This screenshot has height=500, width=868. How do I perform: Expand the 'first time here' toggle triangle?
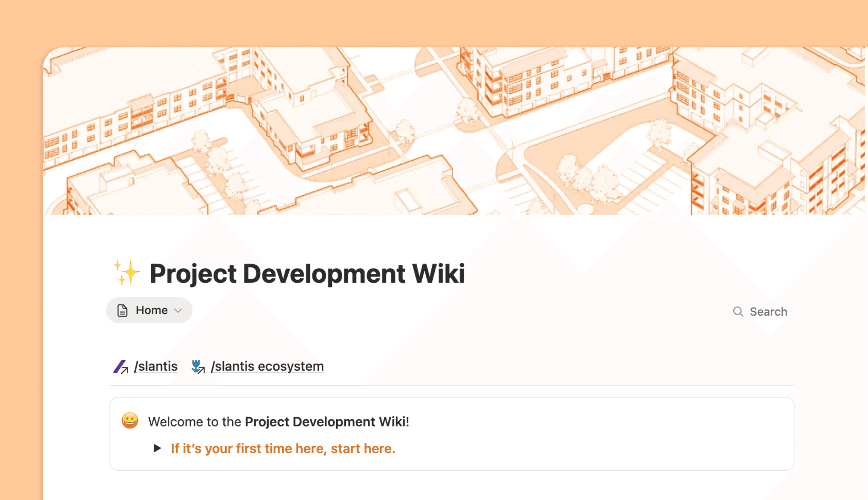[x=157, y=448]
